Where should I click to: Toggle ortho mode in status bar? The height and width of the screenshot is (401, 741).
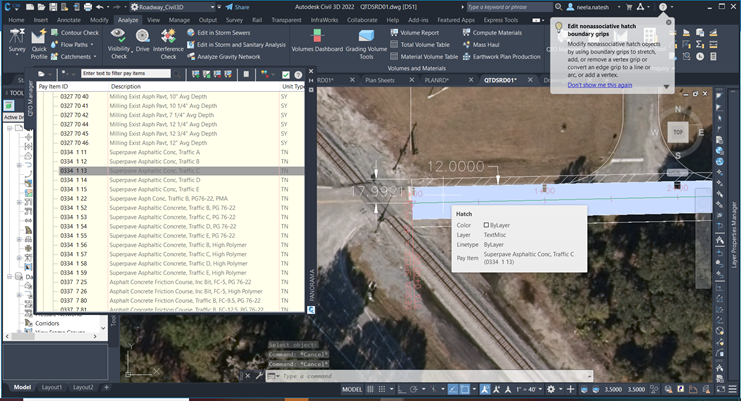click(402, 389)
